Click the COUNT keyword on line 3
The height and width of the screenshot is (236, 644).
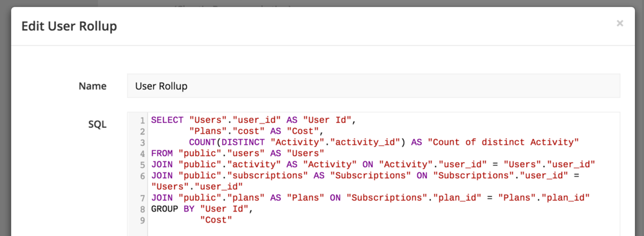point(202,142)
